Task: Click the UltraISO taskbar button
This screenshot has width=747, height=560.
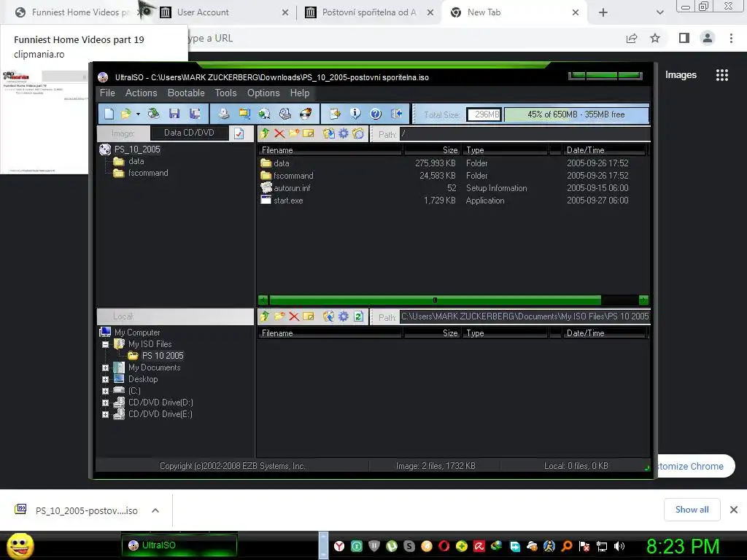Action: point(179,545)
